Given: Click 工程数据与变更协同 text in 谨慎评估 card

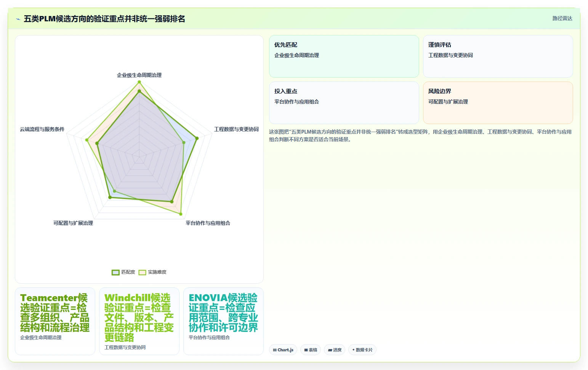Looking at the screenshot, I should (450, 56).
